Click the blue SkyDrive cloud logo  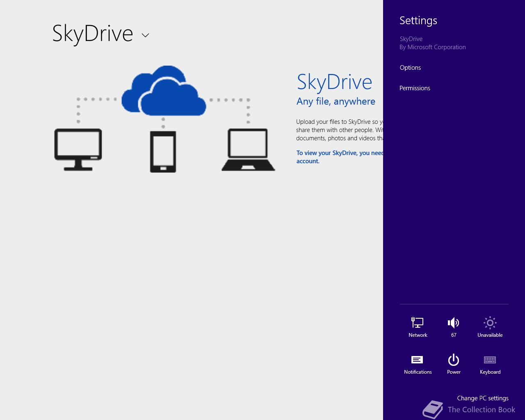tap(164, 91)
